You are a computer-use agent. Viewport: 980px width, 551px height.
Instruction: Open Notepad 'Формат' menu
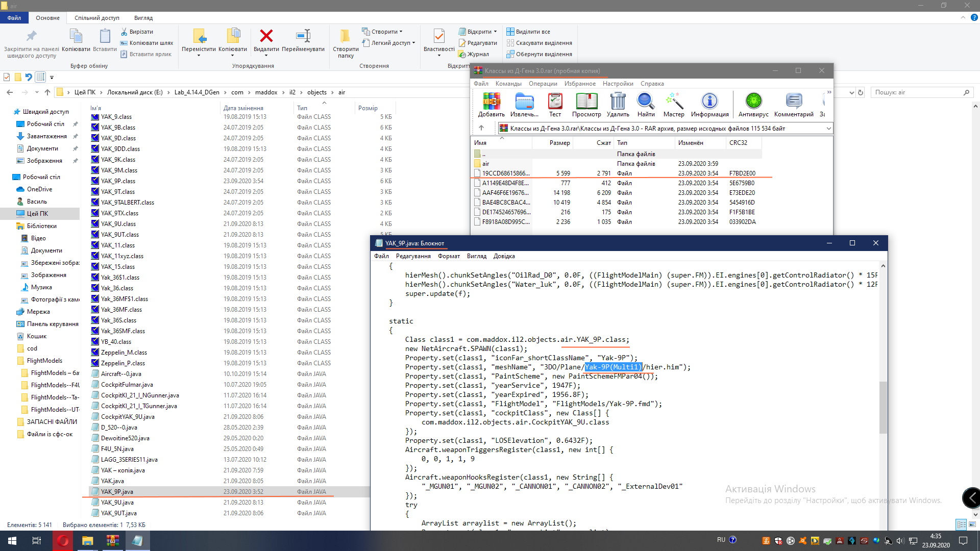(449, 256)
